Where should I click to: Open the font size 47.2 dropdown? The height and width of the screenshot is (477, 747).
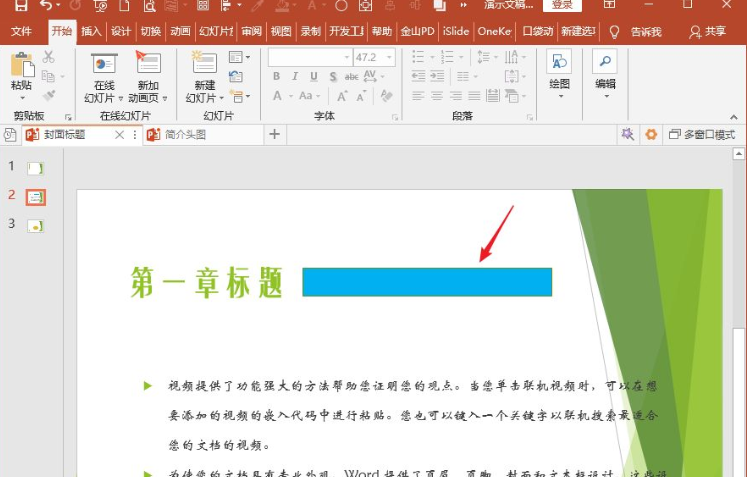click(390, 57)
